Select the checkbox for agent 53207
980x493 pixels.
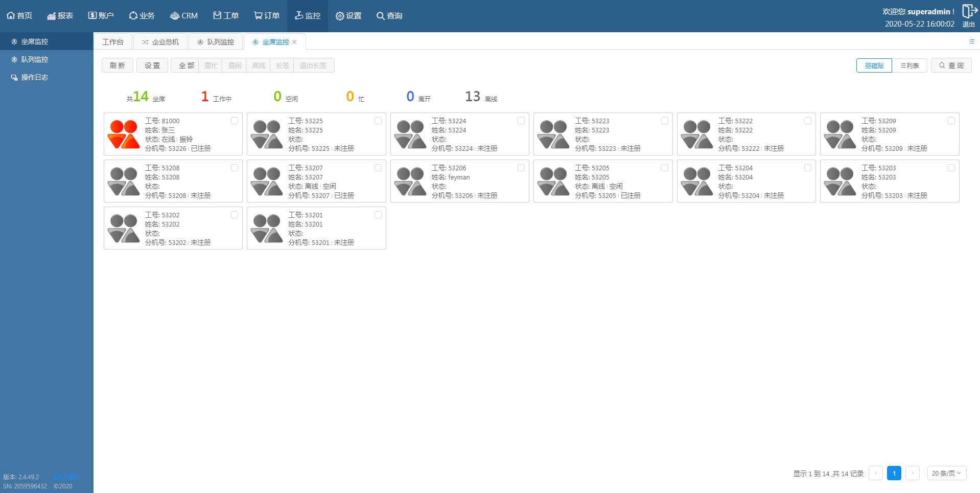click(378, 168)
